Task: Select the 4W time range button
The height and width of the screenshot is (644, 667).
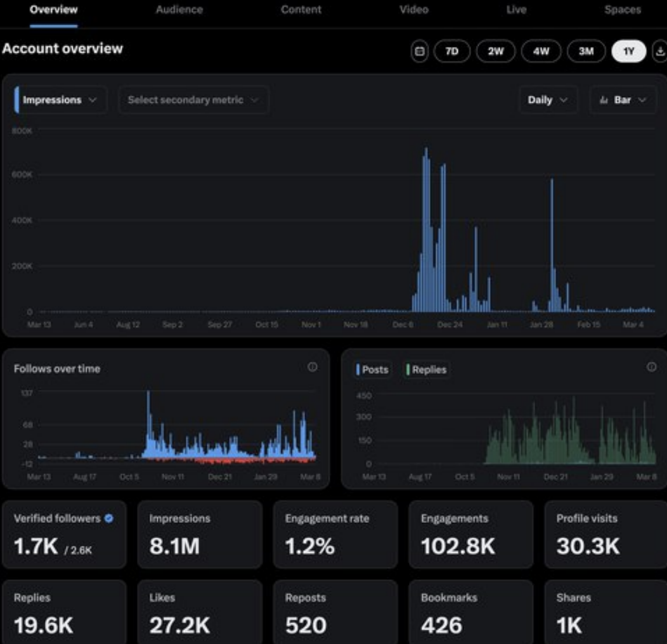Action: click(x=541, y=51)
